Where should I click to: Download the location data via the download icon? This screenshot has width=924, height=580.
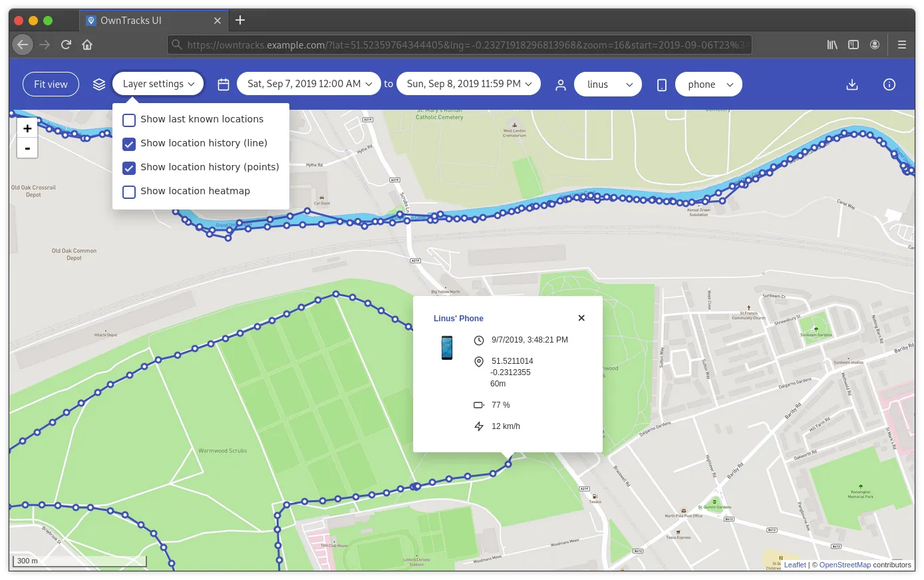coord(852,84)
